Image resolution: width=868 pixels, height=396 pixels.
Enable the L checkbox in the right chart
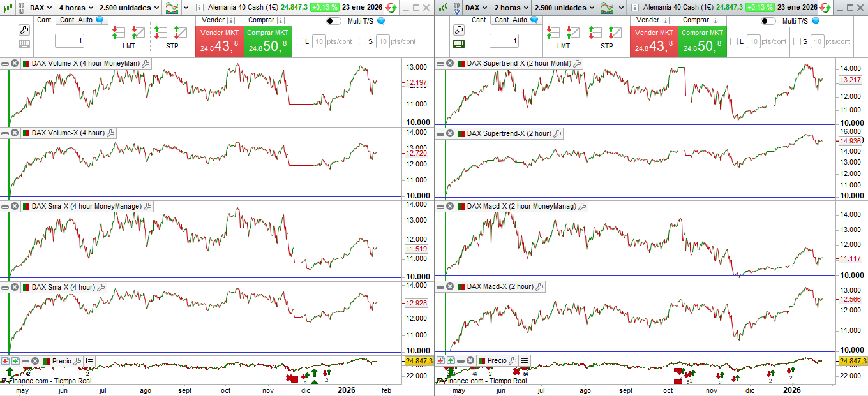[734, 41]
